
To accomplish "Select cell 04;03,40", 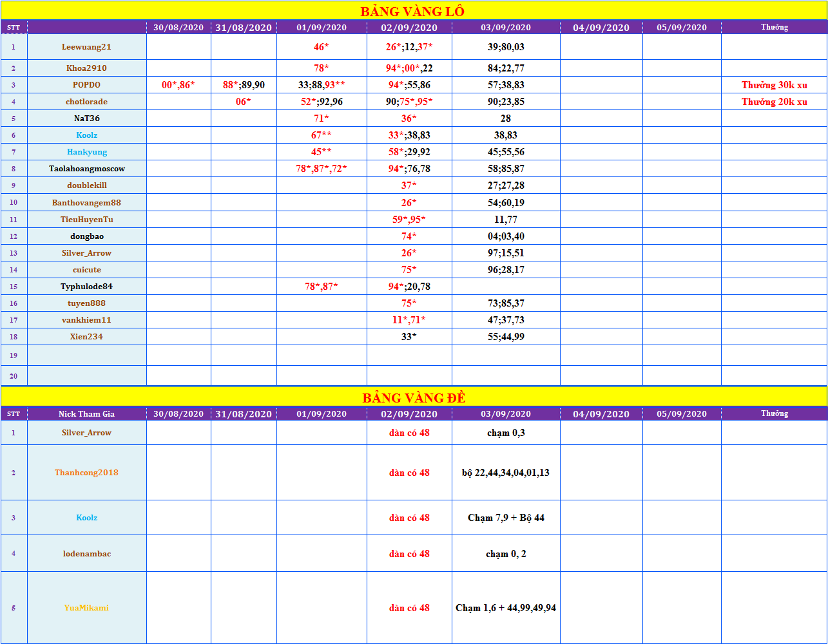I will (x=506, y=236).
